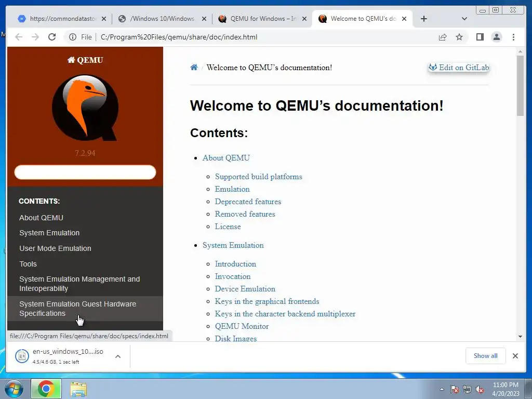Viewport: 532px width, 399px height.
Task: Click the QEMU bird logo image
Action: pyautogui.click(x=85, y=108)
